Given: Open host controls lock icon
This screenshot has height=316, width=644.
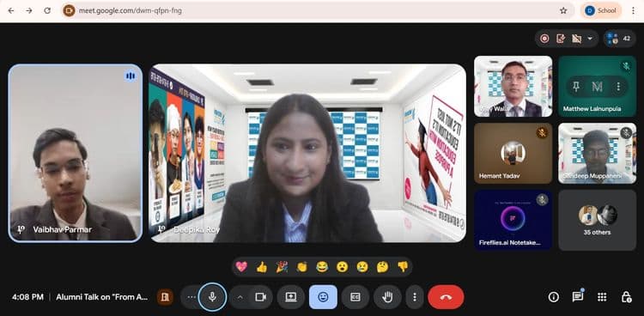Looking at the screenshot, I should tap(626, 297).
